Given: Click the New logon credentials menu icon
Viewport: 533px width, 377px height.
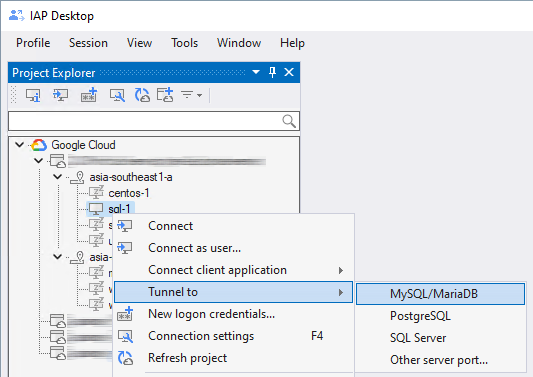Looking at the screenshot, I should (125, 314).
